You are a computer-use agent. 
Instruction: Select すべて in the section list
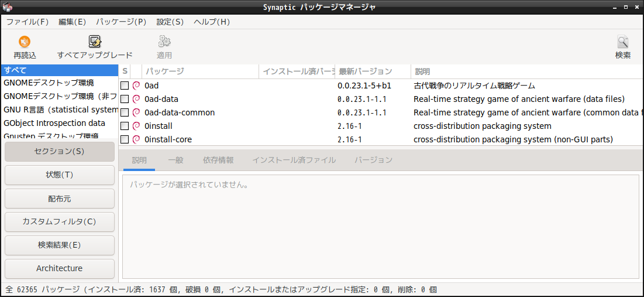[59, 70]
